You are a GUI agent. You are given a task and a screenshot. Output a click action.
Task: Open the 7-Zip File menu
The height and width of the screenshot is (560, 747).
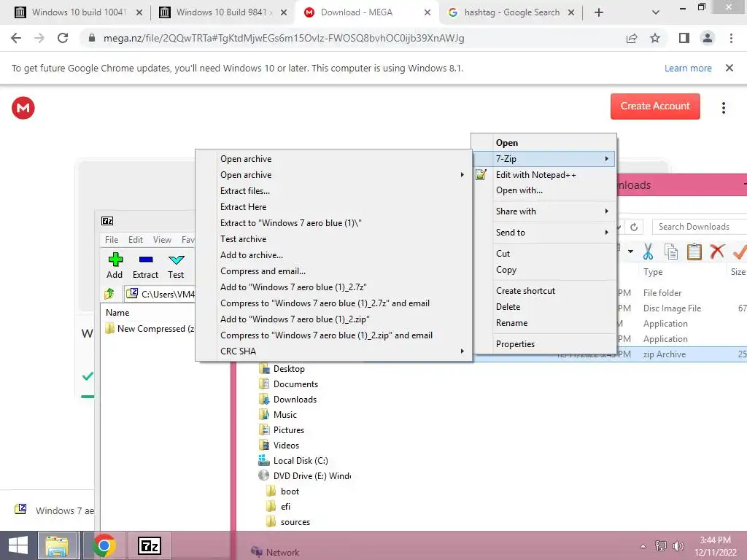point(112,239)
